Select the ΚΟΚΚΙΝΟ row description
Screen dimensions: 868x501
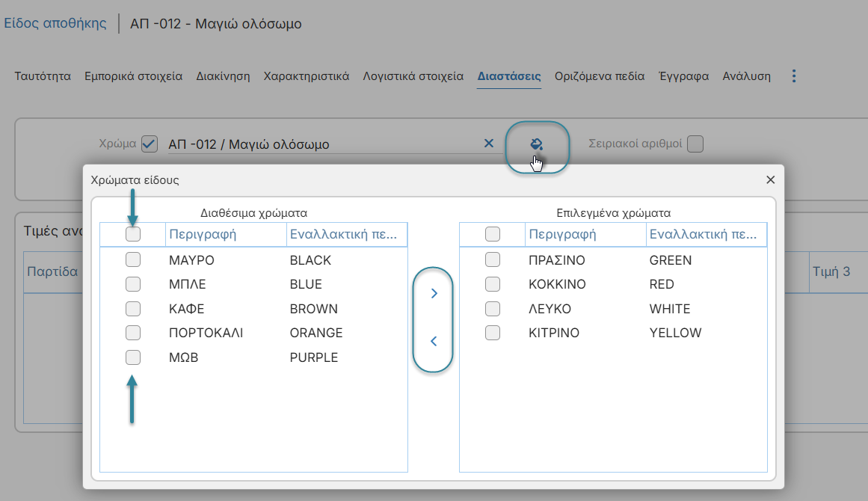tap(557, 285)
